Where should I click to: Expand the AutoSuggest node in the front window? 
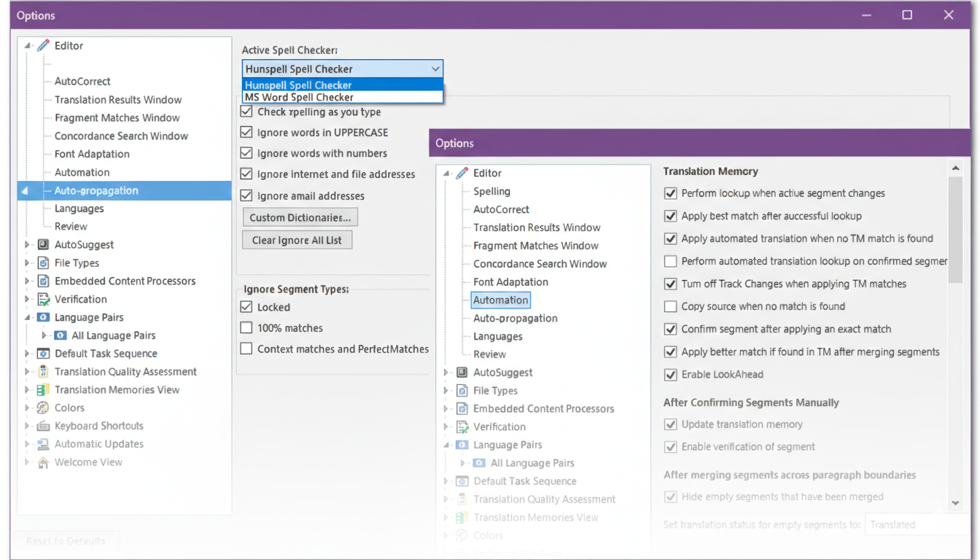tap(446, 373)
